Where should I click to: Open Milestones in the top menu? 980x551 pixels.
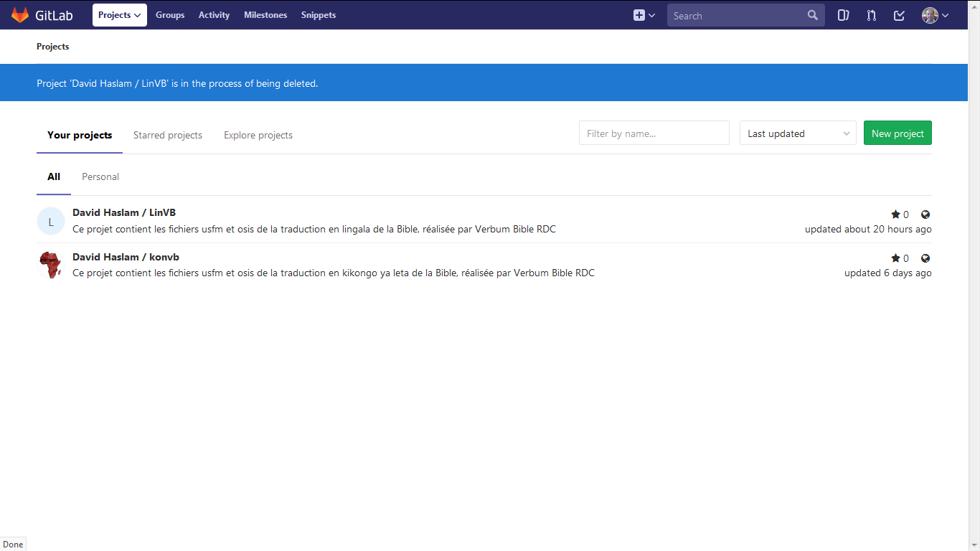point(265,15)
